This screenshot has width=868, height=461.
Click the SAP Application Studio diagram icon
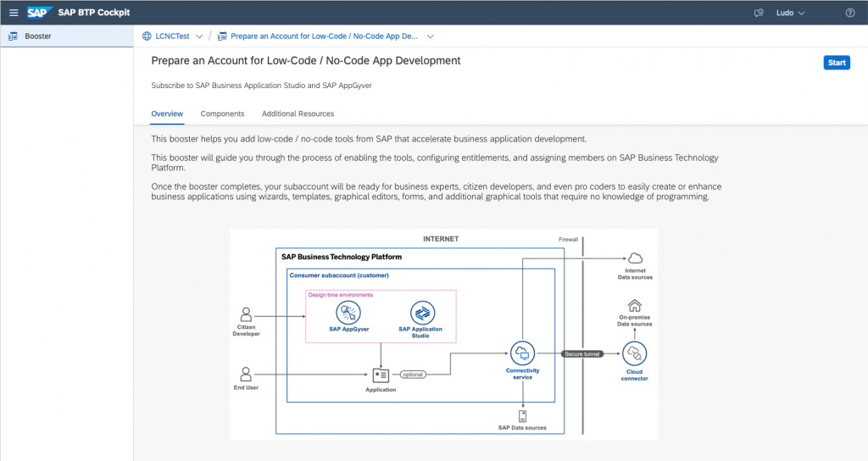point(422,313)
